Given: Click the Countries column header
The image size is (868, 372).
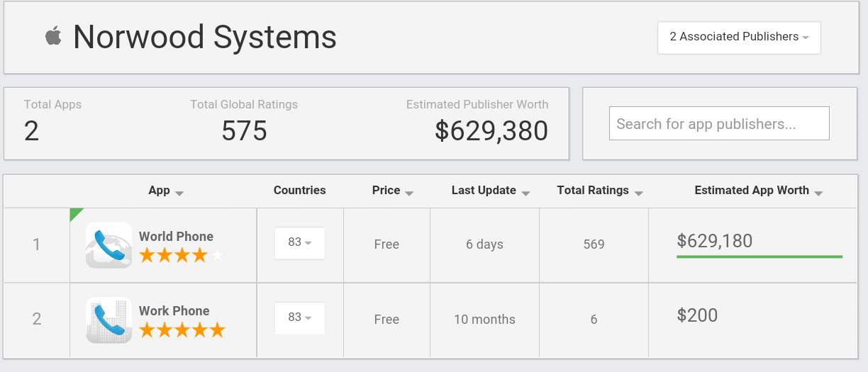Looking at the screenshot, I should 299,191.
